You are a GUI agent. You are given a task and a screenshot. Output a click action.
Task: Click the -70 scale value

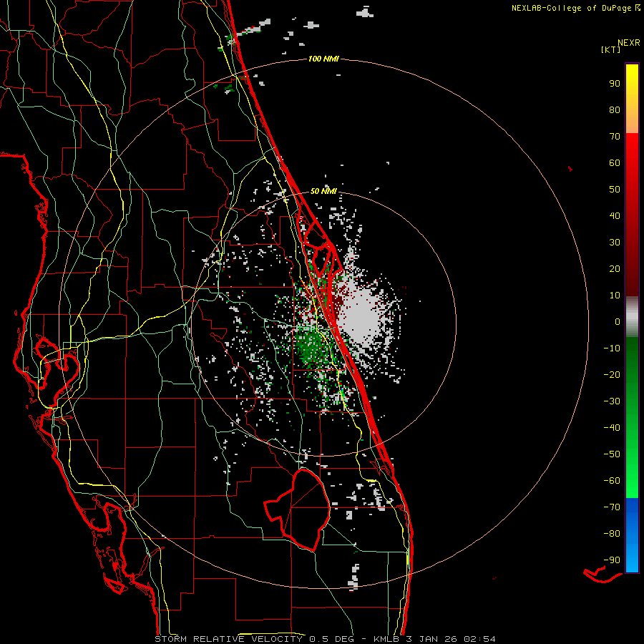pos(612,507)
